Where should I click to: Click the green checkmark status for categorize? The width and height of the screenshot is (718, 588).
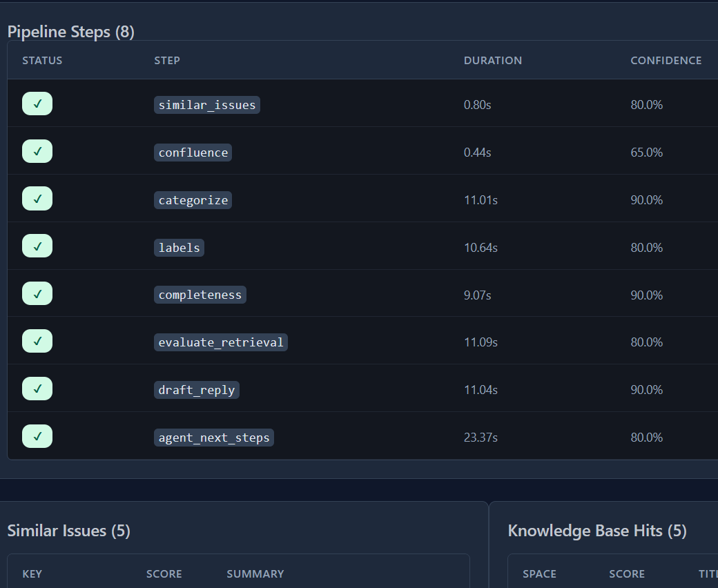[x=37, y=199]
